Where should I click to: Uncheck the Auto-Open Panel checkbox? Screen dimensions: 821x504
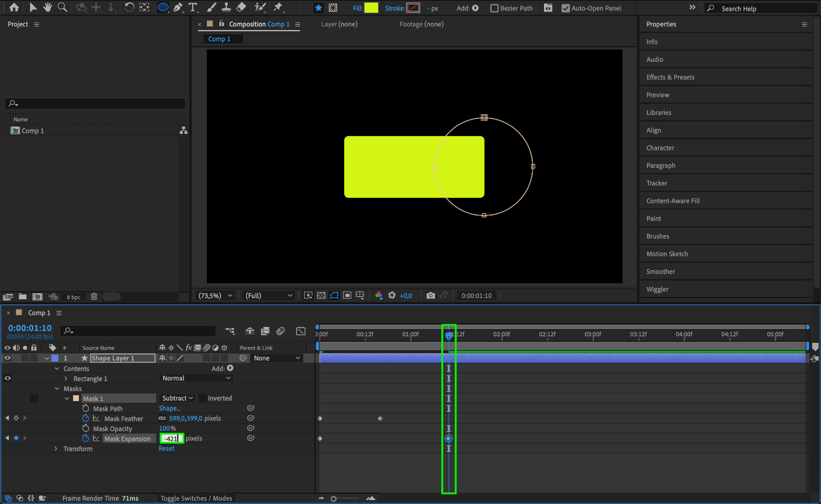[x=565, y=8]
